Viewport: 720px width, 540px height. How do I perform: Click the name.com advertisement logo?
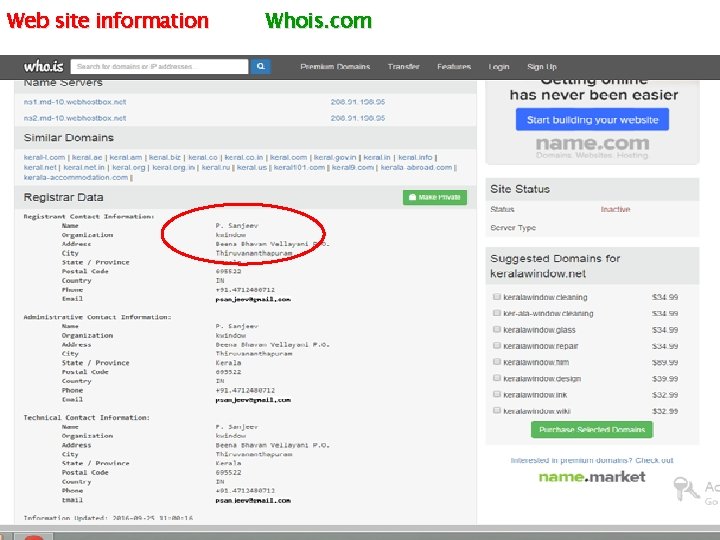point(592,144)
